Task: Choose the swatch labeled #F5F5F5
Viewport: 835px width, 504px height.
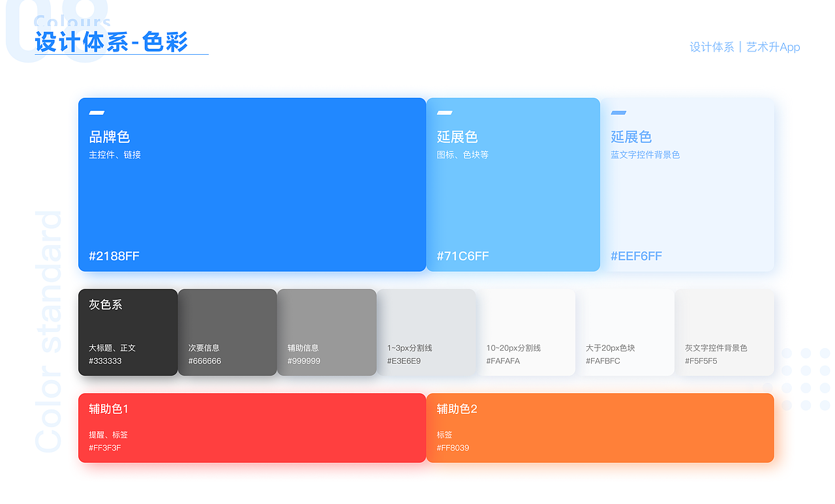Action: (x=724, y=332)
